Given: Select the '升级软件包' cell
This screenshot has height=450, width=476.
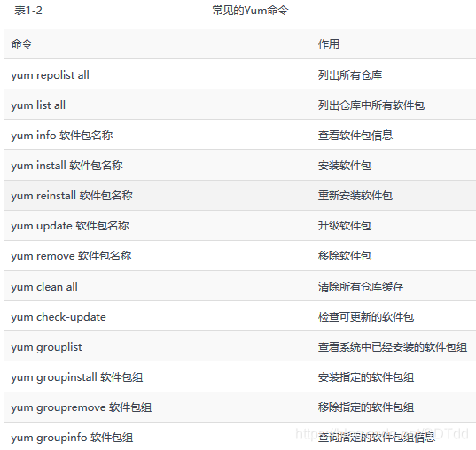Looking at the screenshot, I should pos(345,226).
